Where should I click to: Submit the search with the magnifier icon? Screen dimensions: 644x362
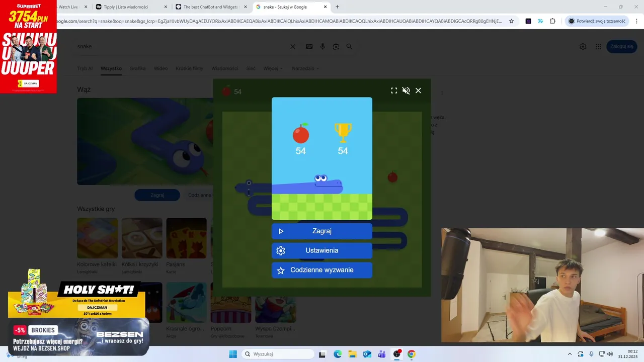tap(349, 46)
